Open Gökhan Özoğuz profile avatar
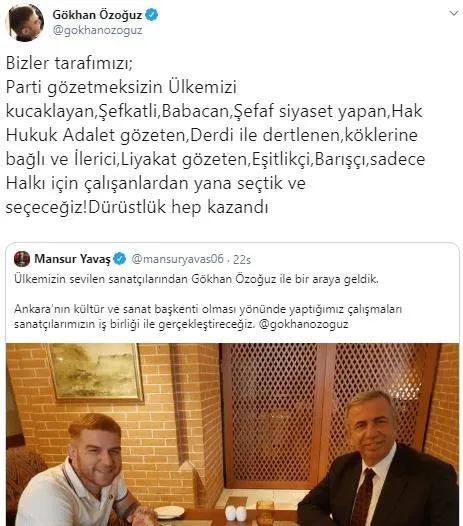This screenshot has height=526, width=463. click(25, 23)
